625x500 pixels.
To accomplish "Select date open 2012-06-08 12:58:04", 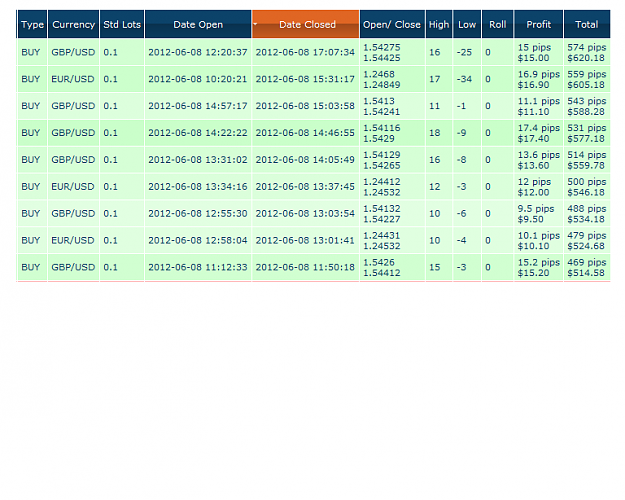I will pyautogui.click(x=198, y=240).
